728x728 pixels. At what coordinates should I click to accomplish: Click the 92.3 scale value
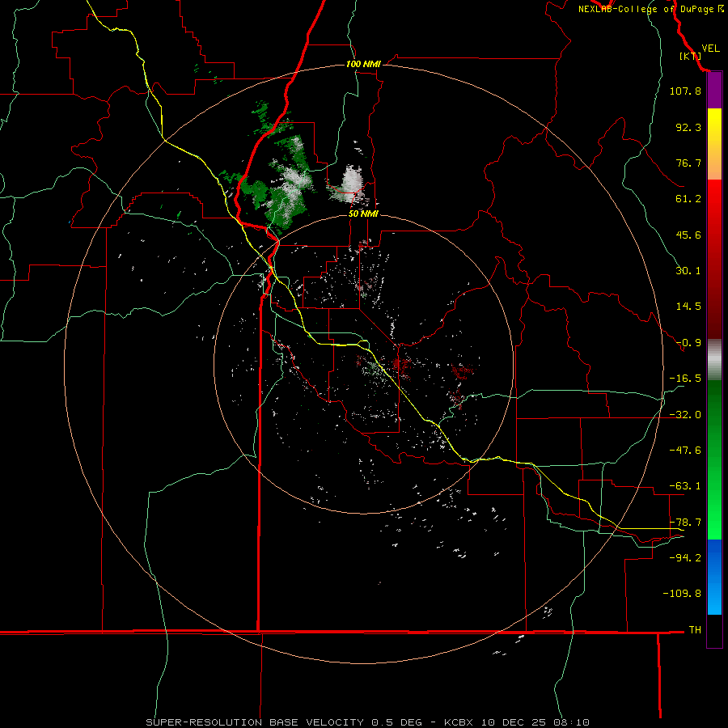688,127
